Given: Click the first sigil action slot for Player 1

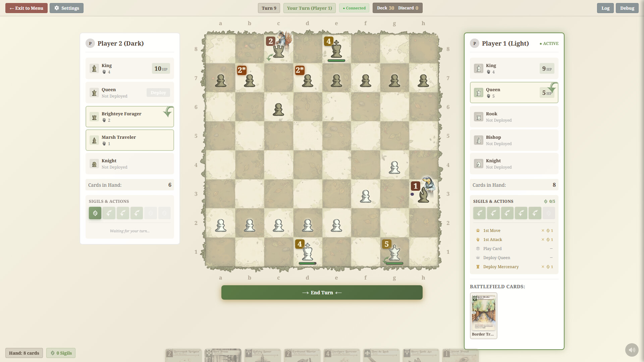Looking at the screenshot, I should [479, 213].
